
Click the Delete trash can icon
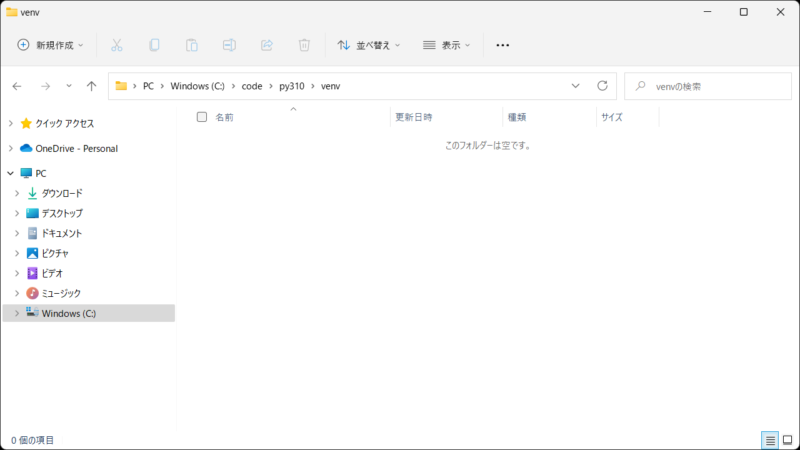(x=304, y=45)
